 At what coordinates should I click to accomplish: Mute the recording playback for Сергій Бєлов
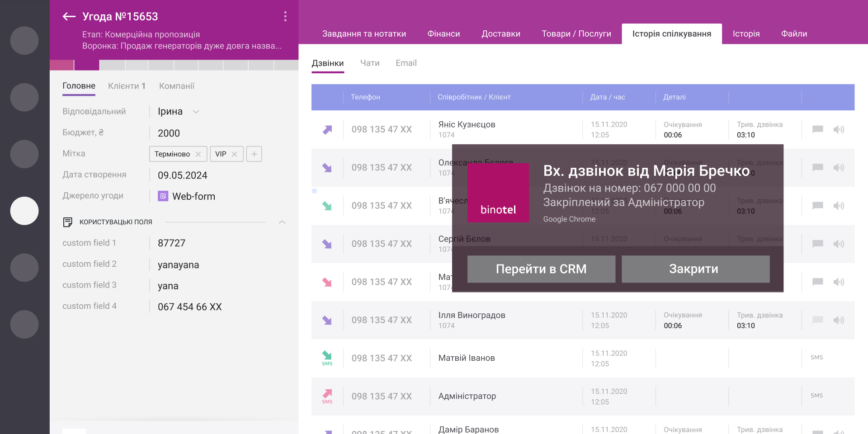click(x=839, y=244)
